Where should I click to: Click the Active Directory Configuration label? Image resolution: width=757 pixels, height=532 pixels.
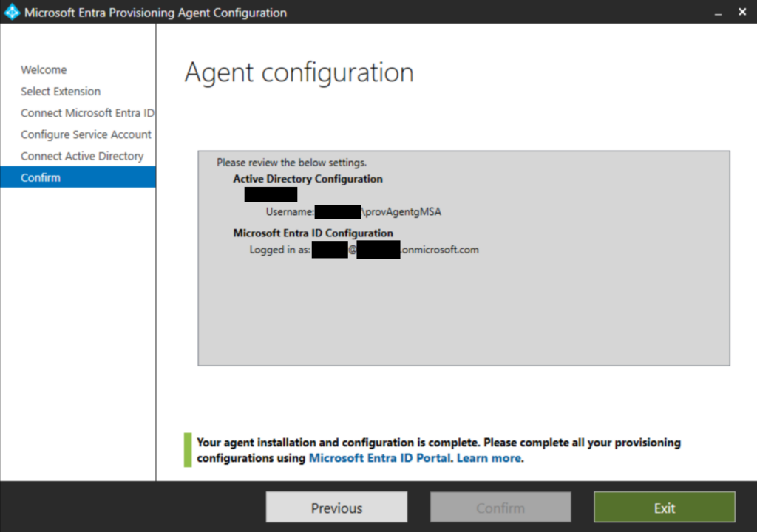(308, 179)
